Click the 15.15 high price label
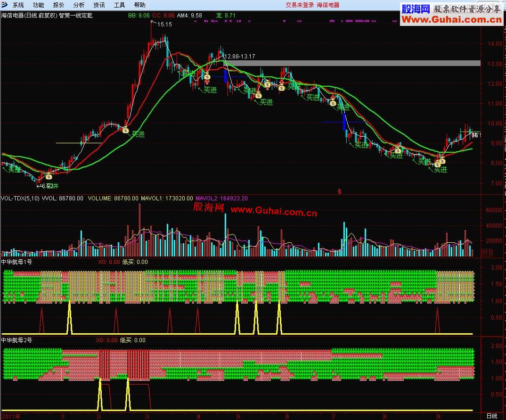Viewport: 506px width, 420px height. click(x=164, y=24)
